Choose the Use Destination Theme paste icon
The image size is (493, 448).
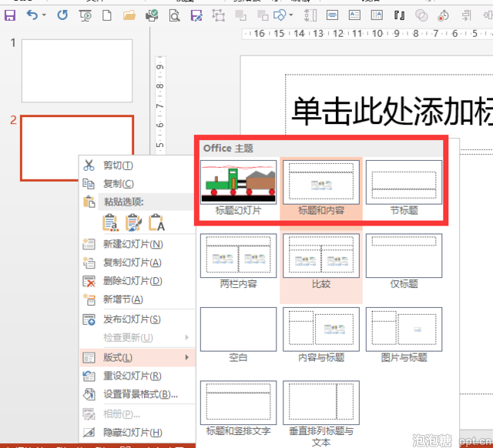point(110,223)
